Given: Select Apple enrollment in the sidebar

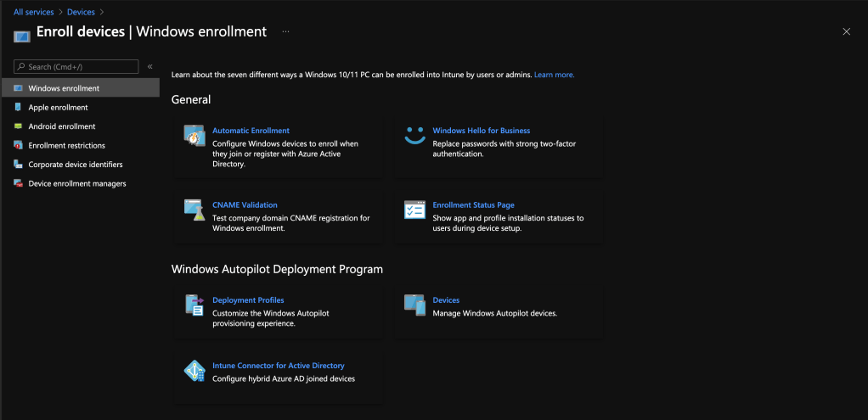Looking at the screenshot, I should coord(58,108).
